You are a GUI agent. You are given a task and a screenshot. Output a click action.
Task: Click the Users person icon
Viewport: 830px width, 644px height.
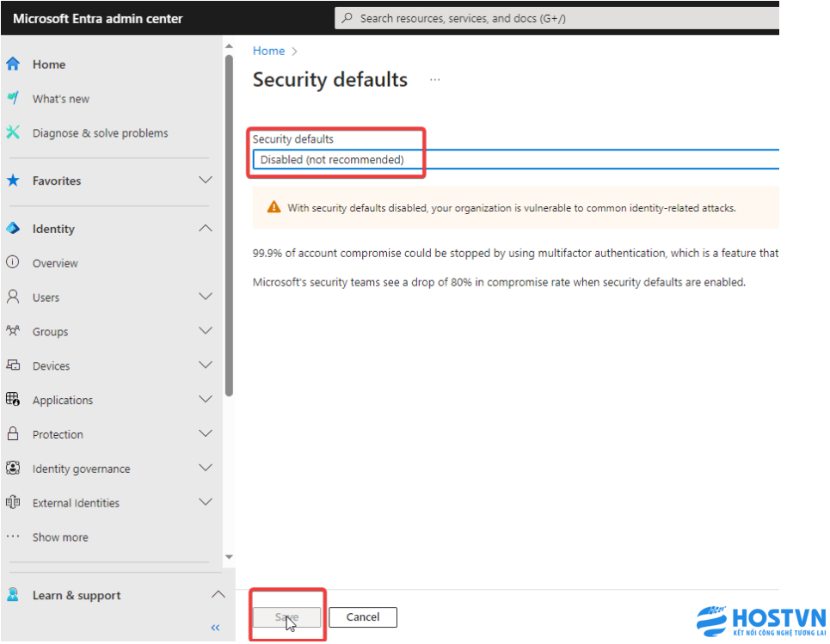[13, 297]
